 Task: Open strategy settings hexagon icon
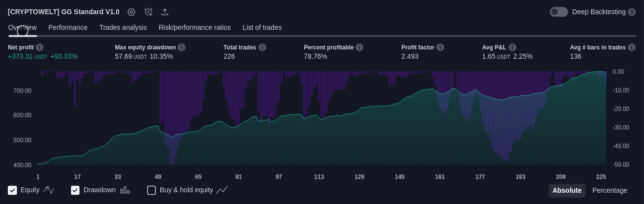(x=131, y=12)
